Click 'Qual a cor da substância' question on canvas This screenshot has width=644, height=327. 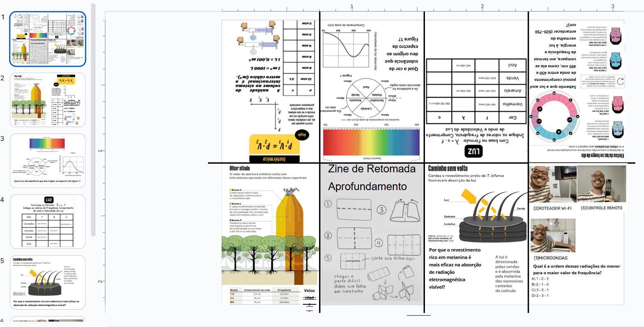[402, 54]
